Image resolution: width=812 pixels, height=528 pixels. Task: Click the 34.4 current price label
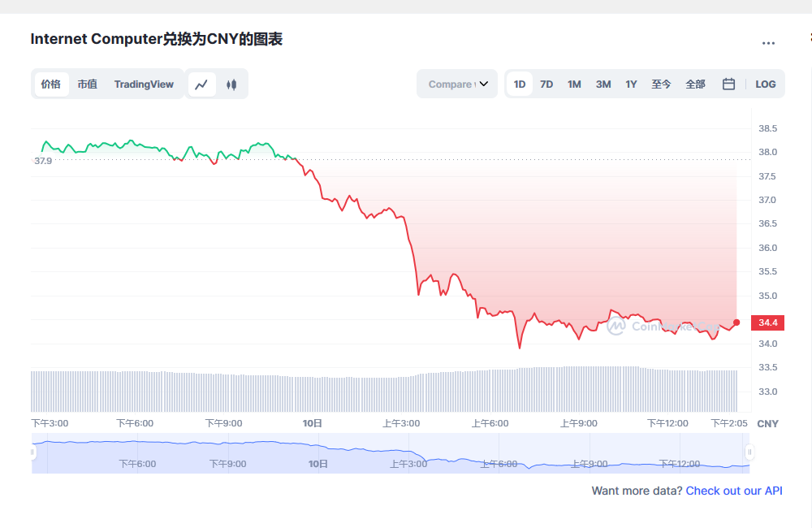[x=768, y=322]
